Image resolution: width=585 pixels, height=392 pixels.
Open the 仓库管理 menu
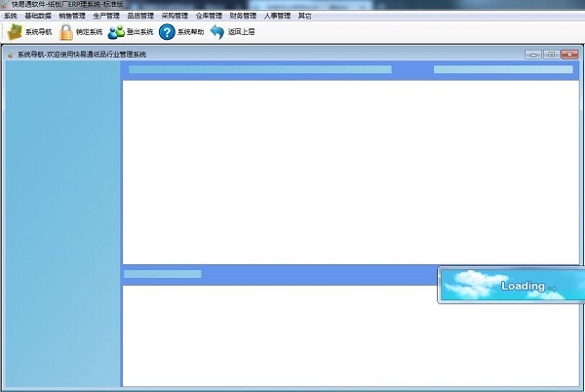click(x=209, y=16)
